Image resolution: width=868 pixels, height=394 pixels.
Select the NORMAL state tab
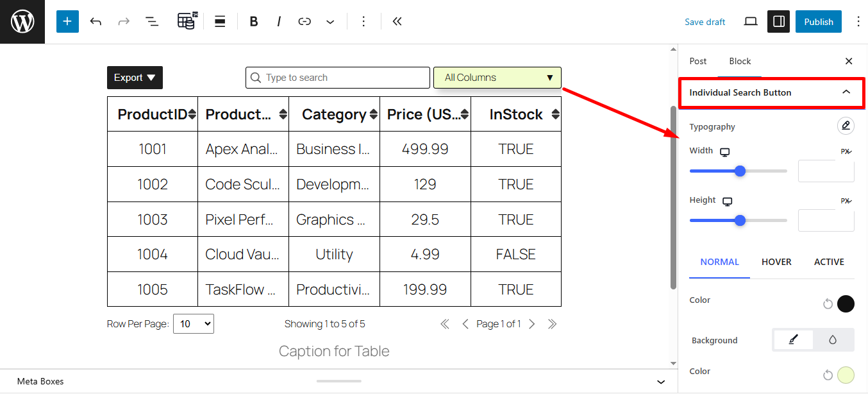tap(719, 262)
